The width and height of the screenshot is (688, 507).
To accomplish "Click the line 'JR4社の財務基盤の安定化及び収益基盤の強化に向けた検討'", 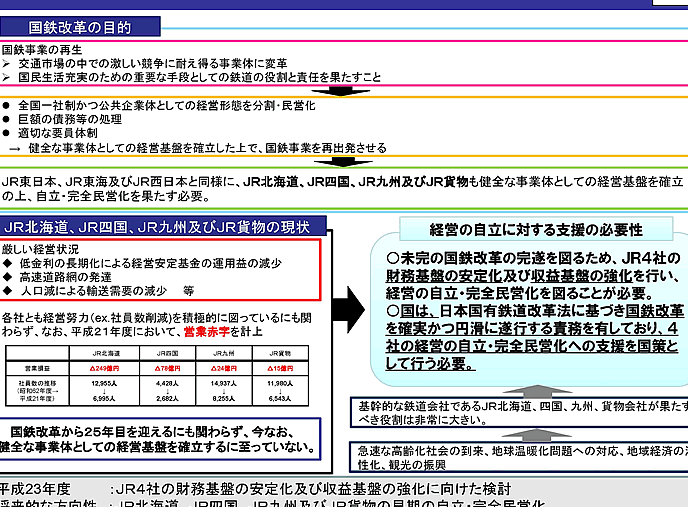I will 314,489.
